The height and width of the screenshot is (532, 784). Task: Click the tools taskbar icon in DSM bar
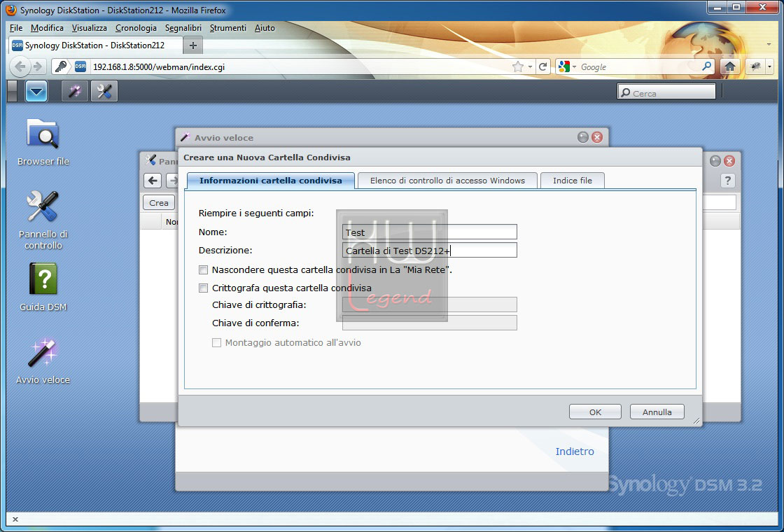tap(104, 92)
